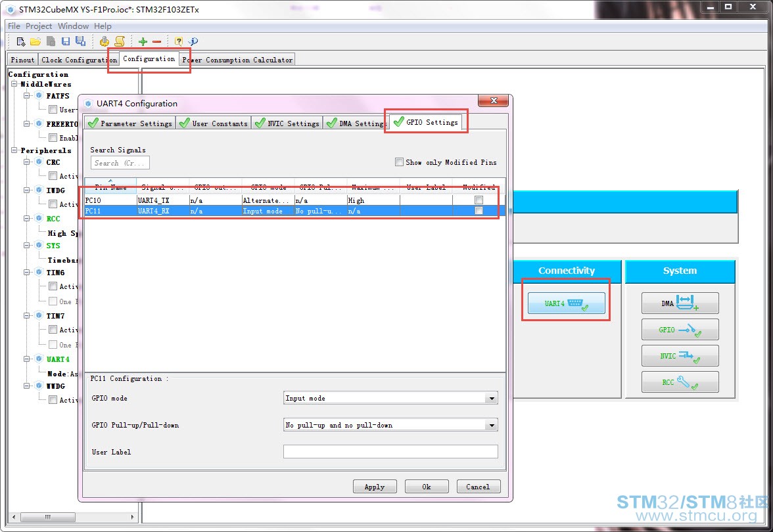Open the DMA system configuration button
This screenshot has height=532, width=773.
(x=680, y=303)
